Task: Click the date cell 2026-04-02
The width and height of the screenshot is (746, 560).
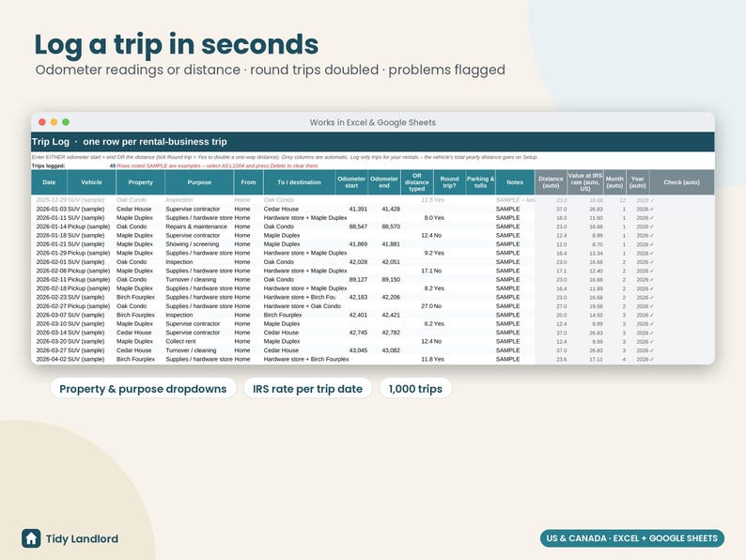Action: point(52,359)
